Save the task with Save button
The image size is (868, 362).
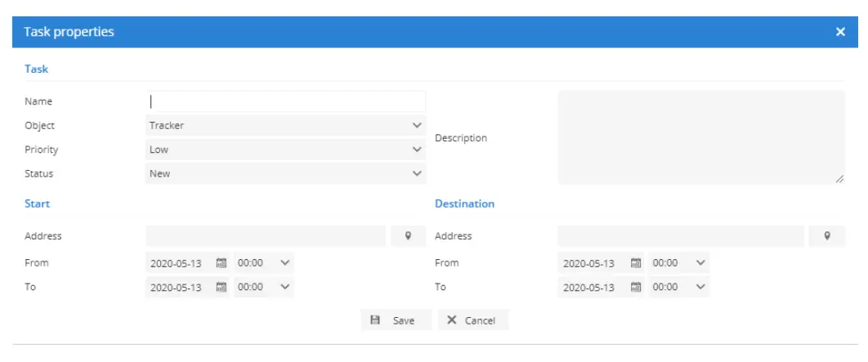[x=396, y=320]
